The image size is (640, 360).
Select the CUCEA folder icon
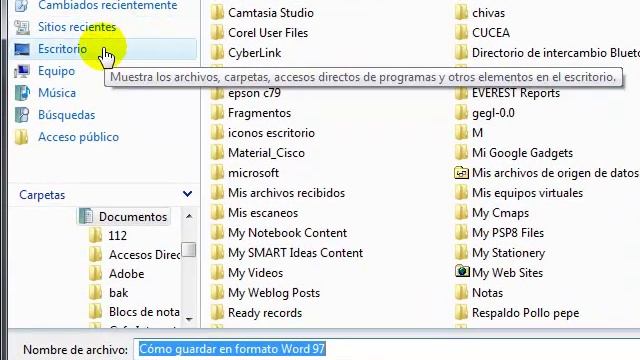pos(462,33)
